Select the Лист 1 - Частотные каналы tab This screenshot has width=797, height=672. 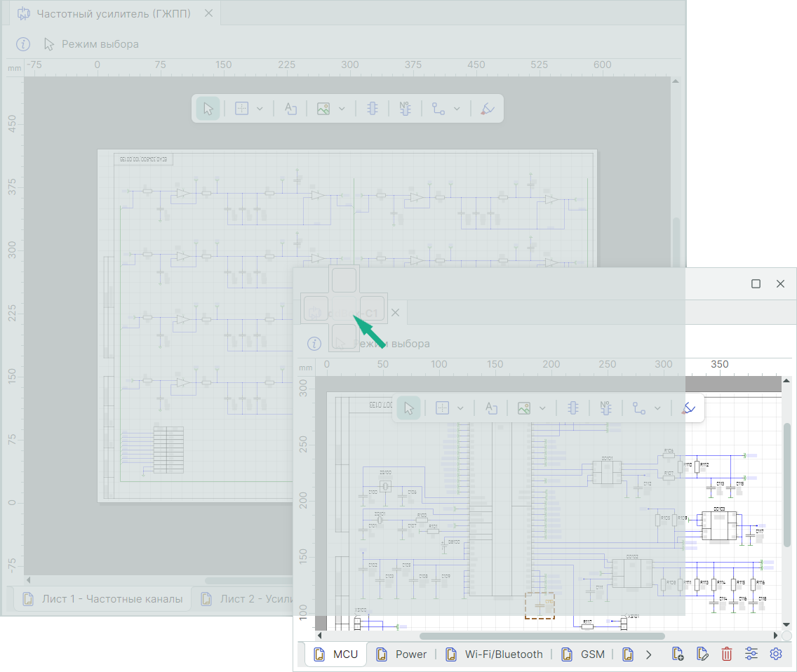click(x=102, y=599)
